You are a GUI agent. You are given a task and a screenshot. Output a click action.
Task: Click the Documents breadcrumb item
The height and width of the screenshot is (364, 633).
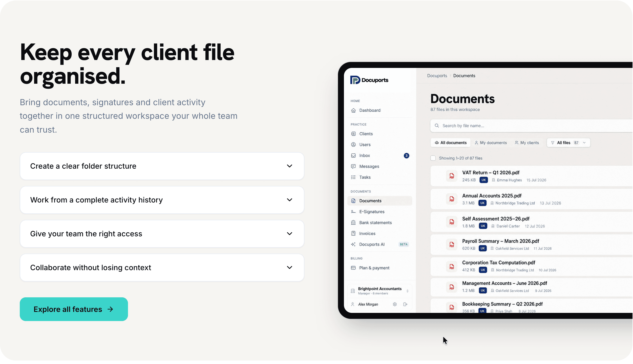coord(464,76)
